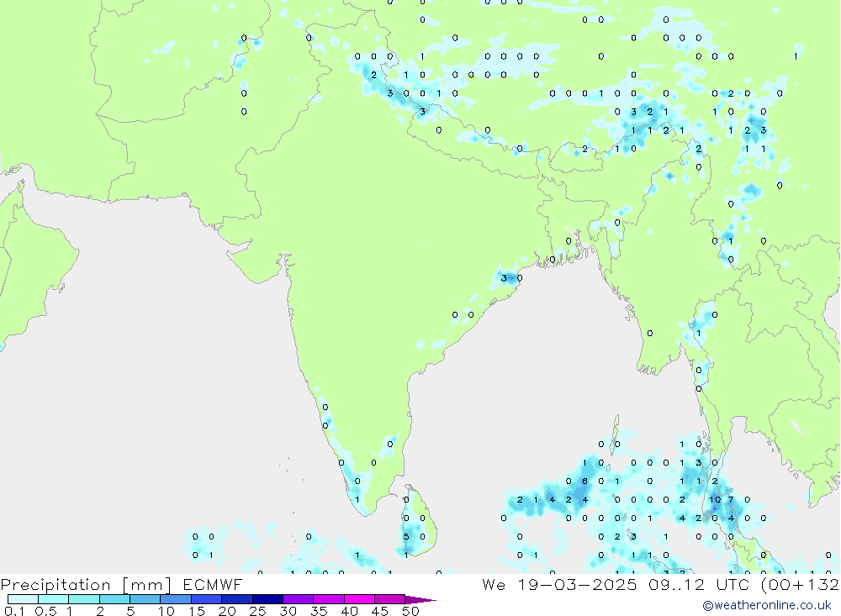841x616 pixels.
Task: Click the '09..12 UTC' time text
Action: click(697, 585)
